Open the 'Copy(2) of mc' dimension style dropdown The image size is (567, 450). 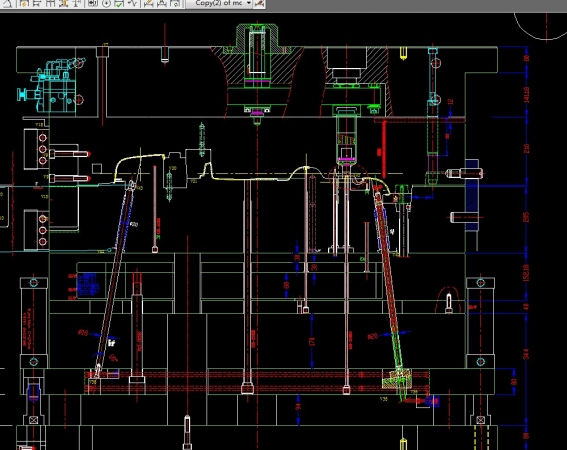[x=219, y=3]
